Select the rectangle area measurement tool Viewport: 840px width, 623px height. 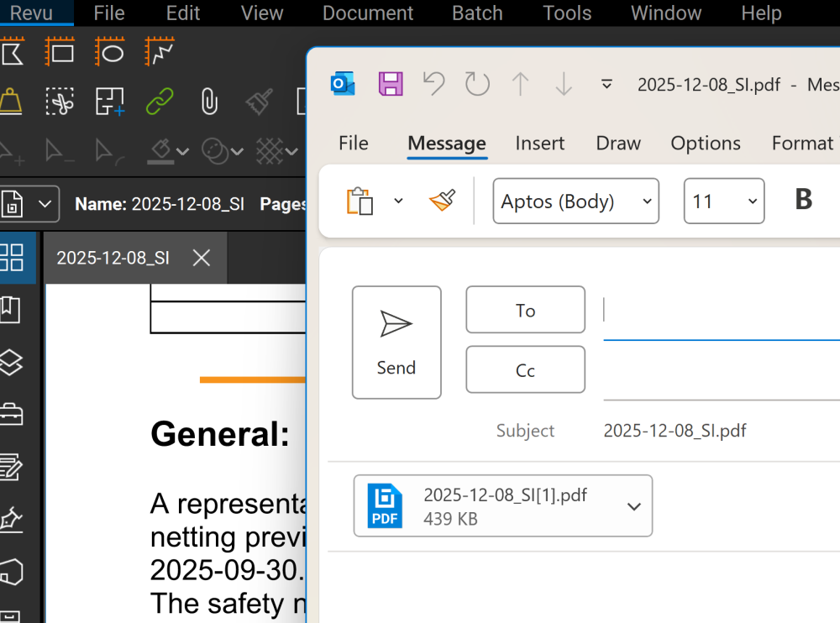[x=60, y=52]
